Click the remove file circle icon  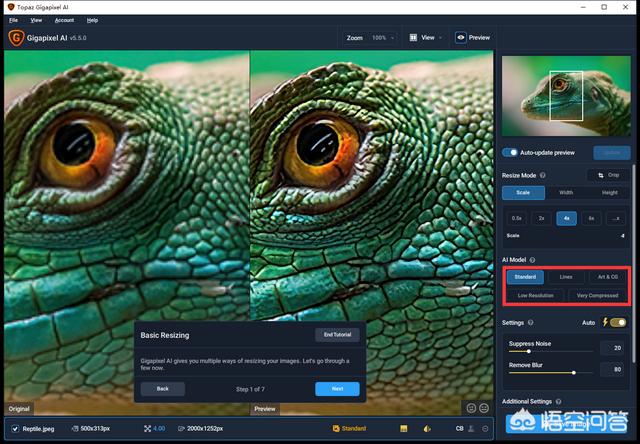click(485, 428)
